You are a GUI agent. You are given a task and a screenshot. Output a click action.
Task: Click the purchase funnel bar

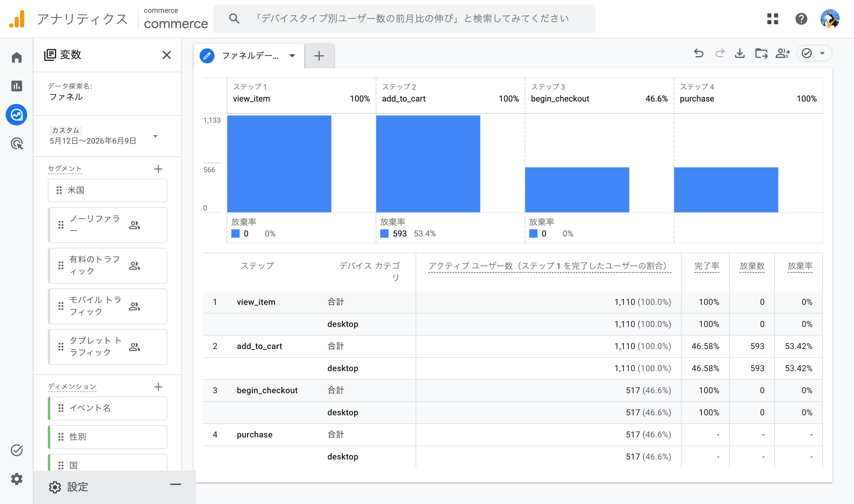coord(726,190)
